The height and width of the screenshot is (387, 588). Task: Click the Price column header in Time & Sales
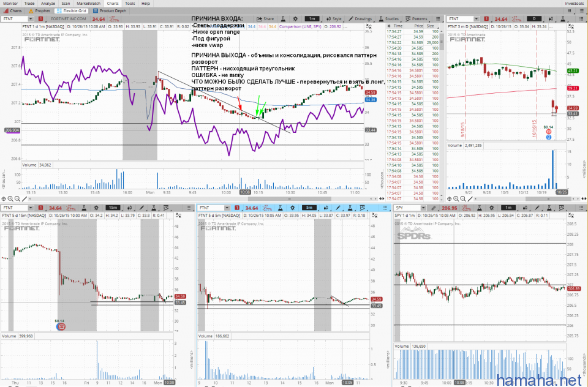(418, 26)
